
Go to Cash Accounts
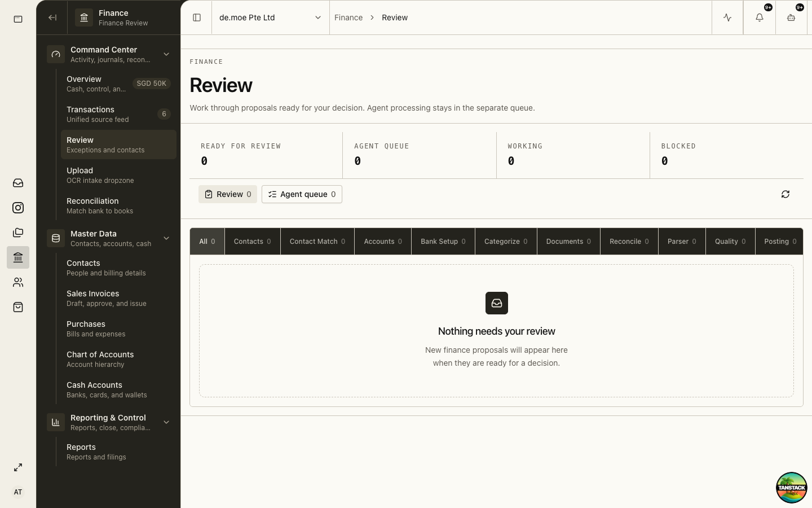coord(118,389)
